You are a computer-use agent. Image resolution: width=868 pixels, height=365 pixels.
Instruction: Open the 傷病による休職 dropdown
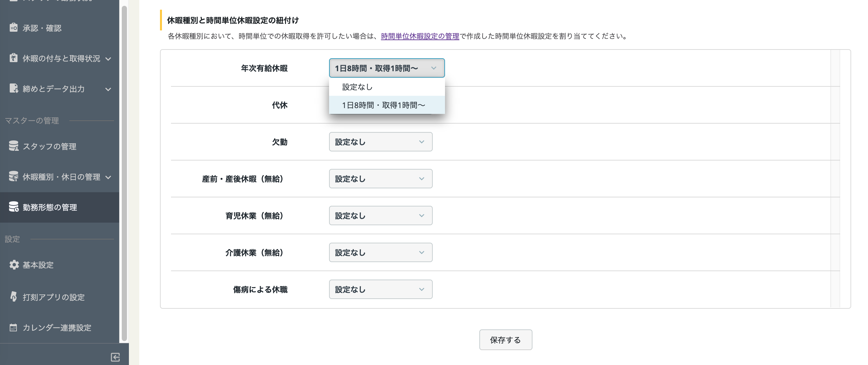381,289
